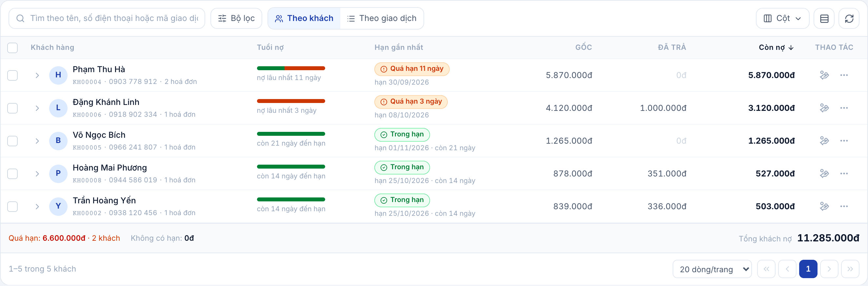The width and height of the screenshot is (868, 286).
Task: Expand the Võ Ngọc Bích row
Action: [x=37, y=141]
